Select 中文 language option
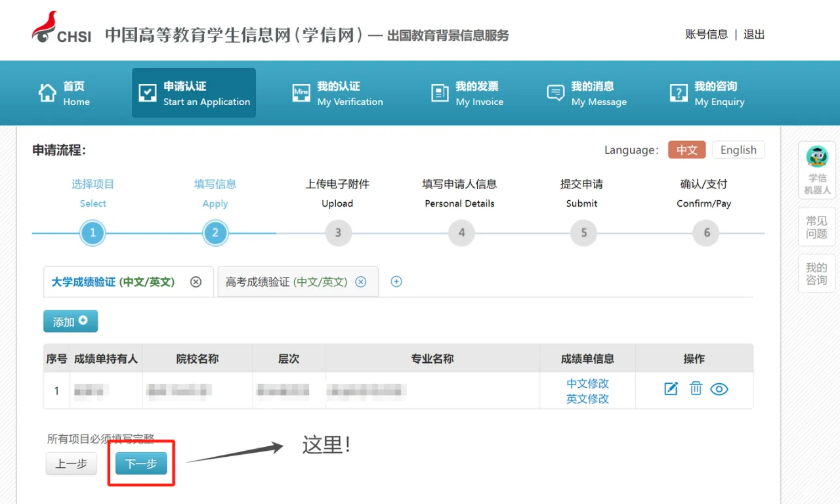 pyautogui.click(x=686, y=150)
